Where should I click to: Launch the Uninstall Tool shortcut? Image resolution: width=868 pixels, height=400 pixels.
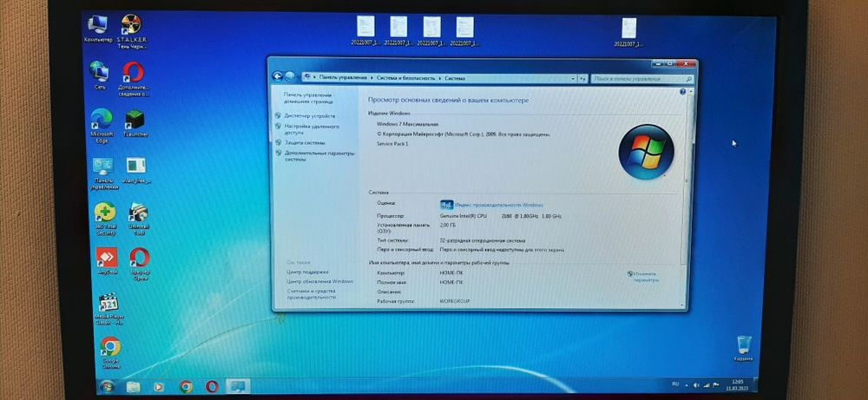point(138,219)
